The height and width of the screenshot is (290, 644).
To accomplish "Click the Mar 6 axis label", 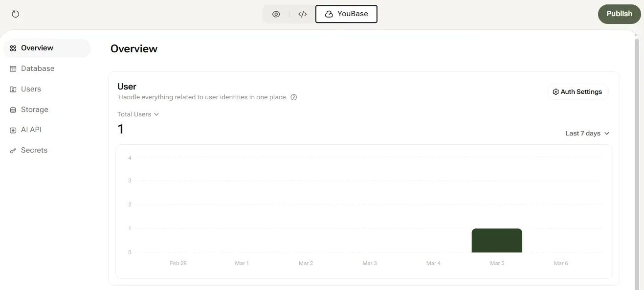I will (561, 263).
